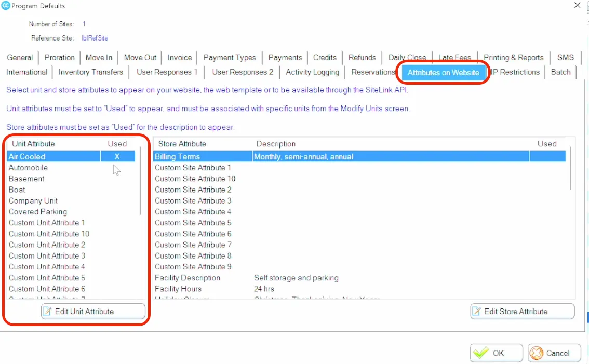Click the unit attribute list scrollbar
This screenshot has height=364, width=589.
pyautogui.click(x=140, y=180)
